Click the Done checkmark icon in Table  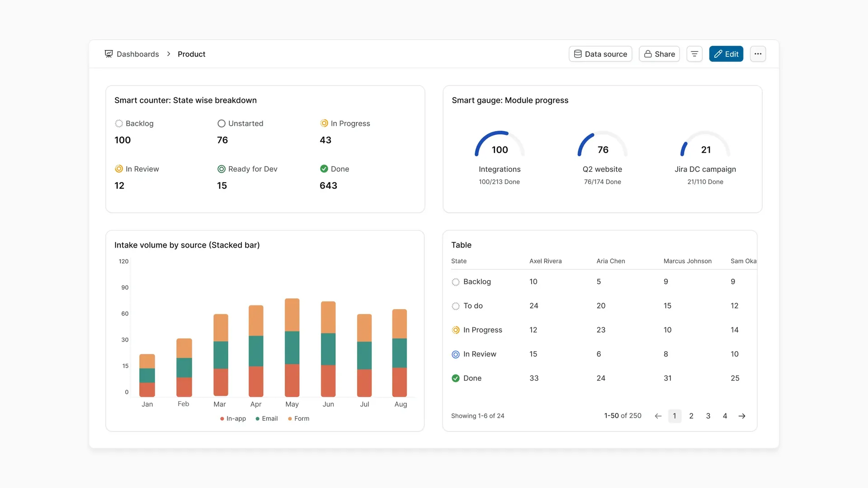[456, 378]
